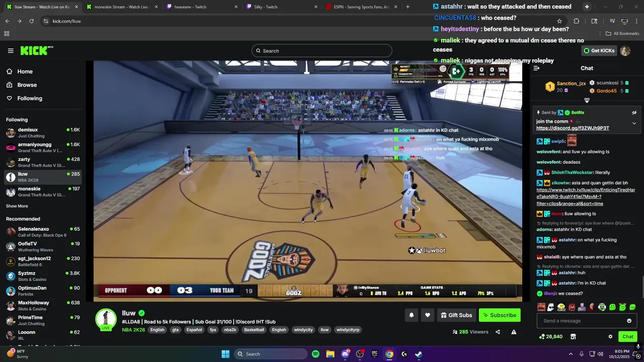
Task: Click the Windows Start button
Action: pyautogui.click(x=225, y=354)
